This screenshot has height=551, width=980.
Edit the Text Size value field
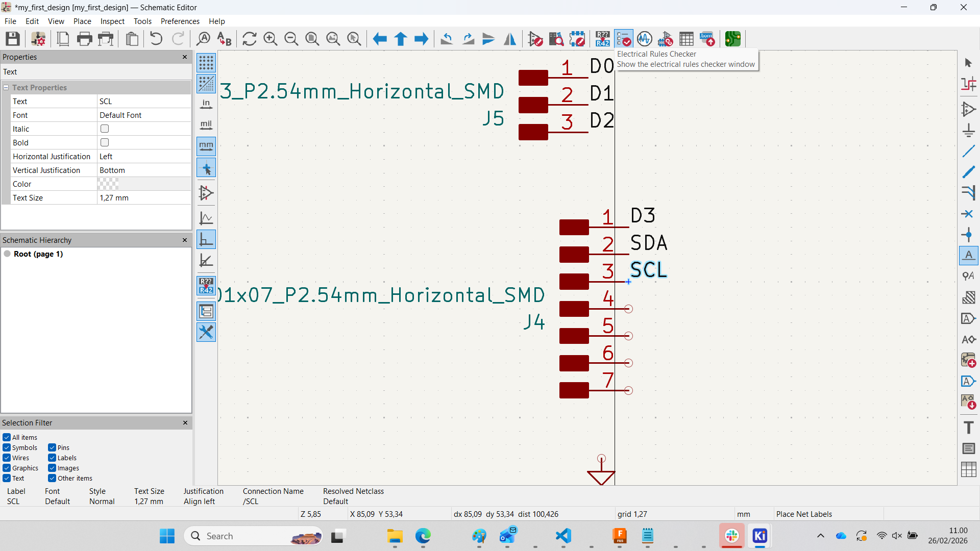tap(143, 198)
